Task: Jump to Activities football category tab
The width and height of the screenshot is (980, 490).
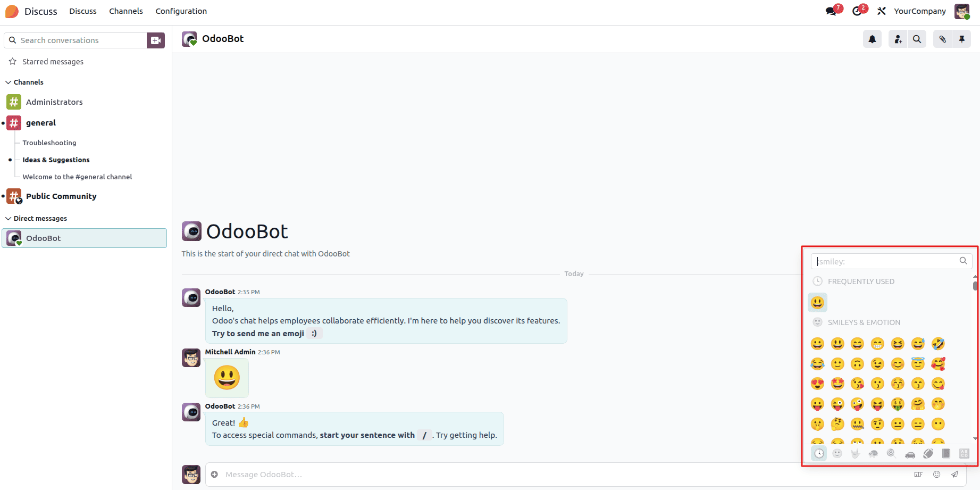Action: click(x=928, y=453)
